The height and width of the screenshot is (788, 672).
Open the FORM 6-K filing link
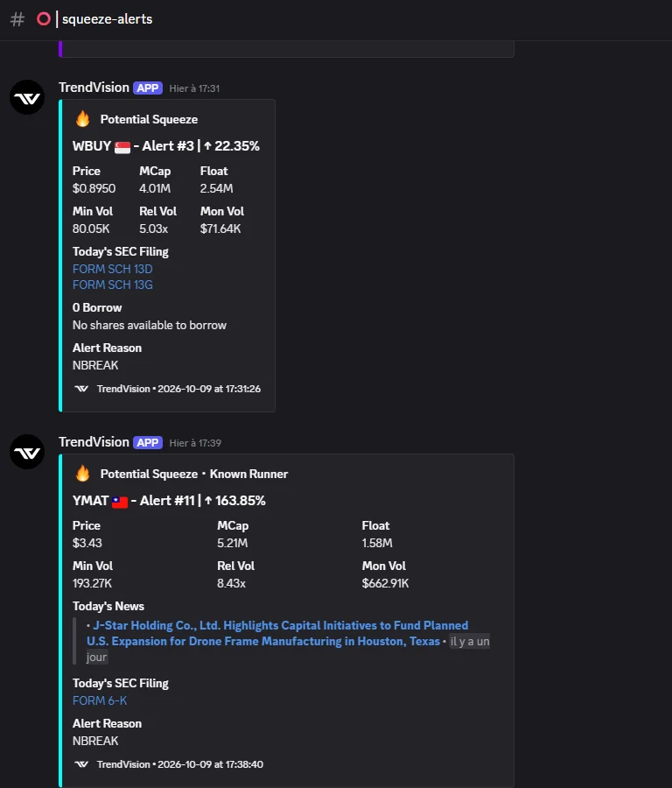(100, 700)
